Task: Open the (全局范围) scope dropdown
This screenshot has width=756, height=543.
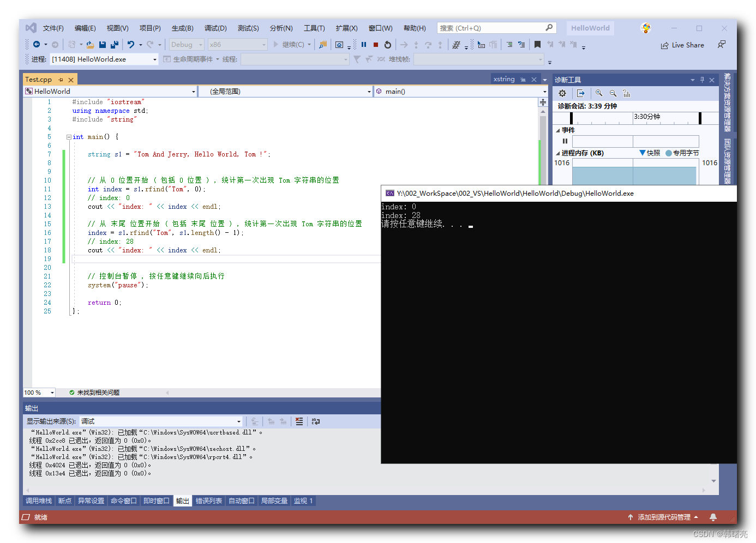Action: point(285,92)
